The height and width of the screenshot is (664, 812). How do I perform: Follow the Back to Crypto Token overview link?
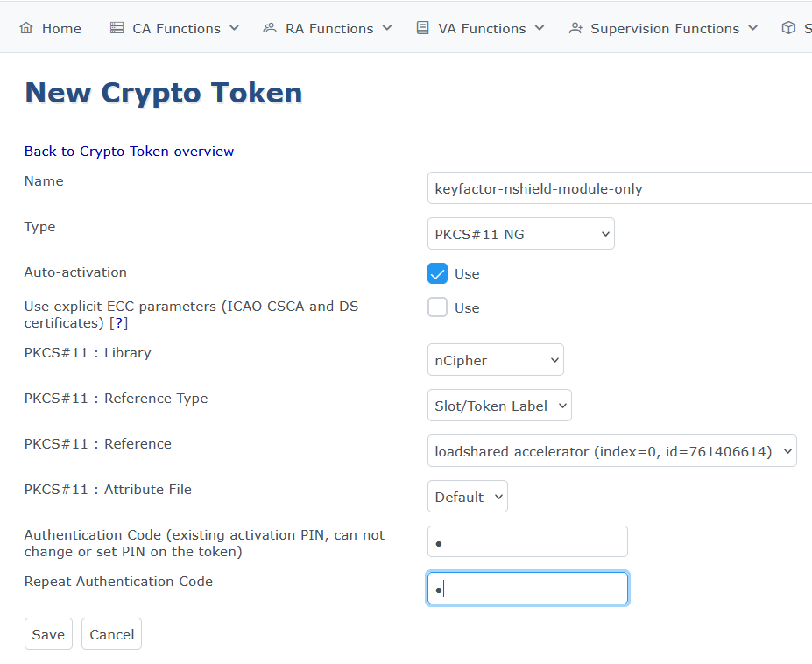pos(129,151)
